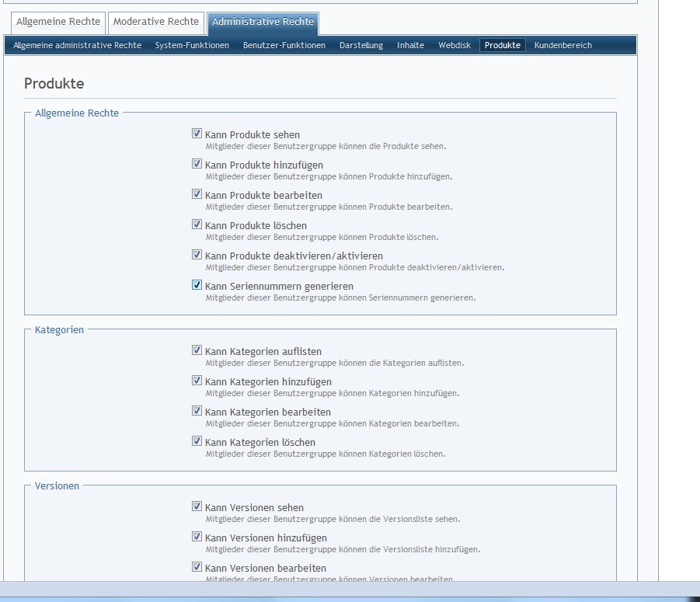Open the Kundenbereich section
This screenshot has width=700, height=602.
[562, 45]
